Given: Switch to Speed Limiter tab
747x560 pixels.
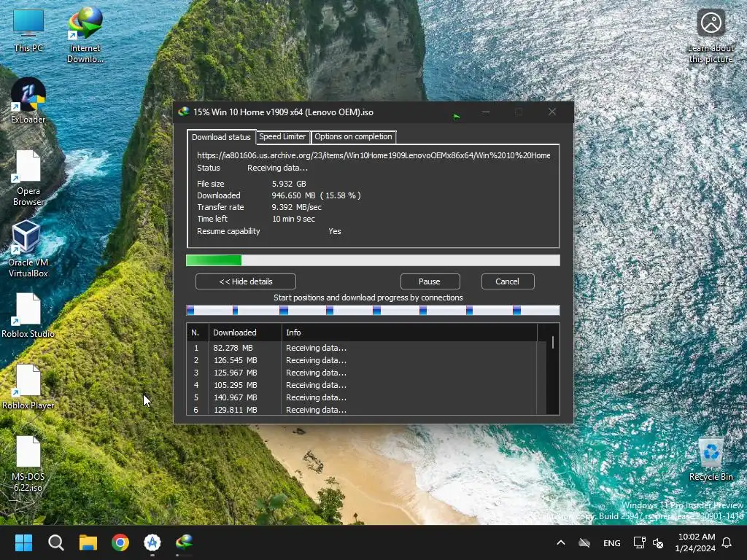Looking at the screenshot, I should (282, 136).
